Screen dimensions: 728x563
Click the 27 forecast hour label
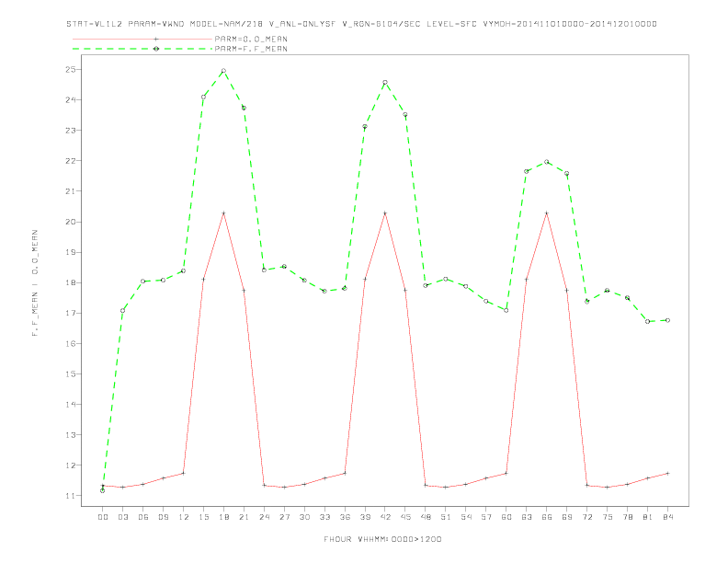point(284,517)
